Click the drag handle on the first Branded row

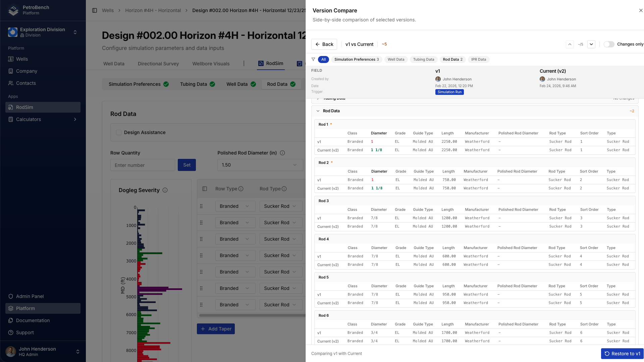[202, 206]
